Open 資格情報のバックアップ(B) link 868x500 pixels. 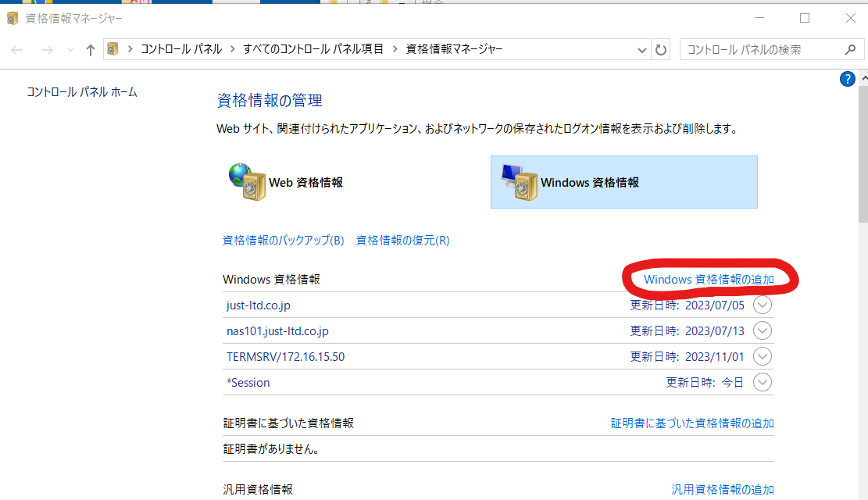[283, 241]
